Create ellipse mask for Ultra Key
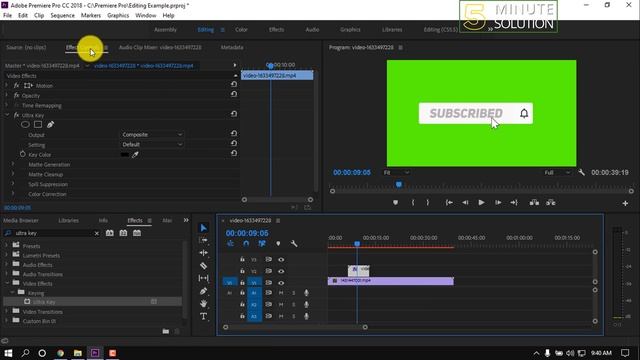 pos(25,124)
